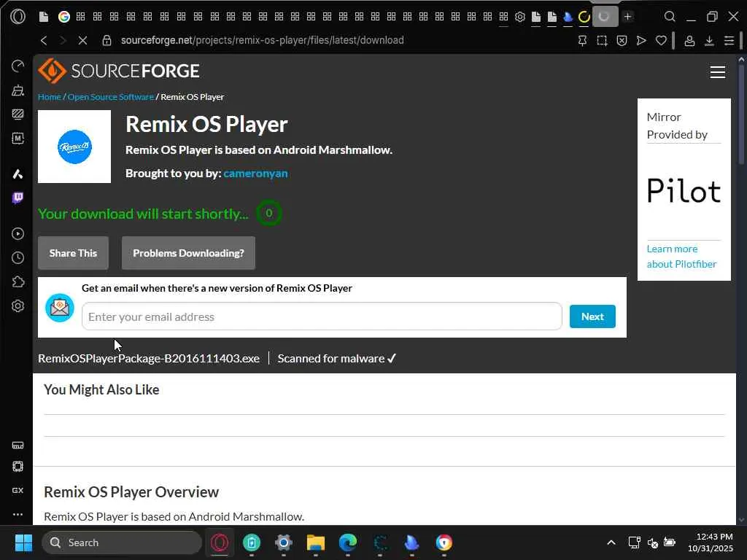Click the pin icon in address bar
Screen dimensions: 747x560
[582, 41]
